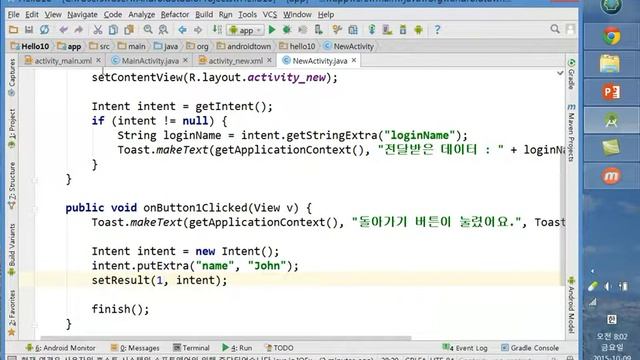The height and width of the screenshot is (360, 640).
Task: Toggle the Android Model side panel
Action: click(571, 304)
